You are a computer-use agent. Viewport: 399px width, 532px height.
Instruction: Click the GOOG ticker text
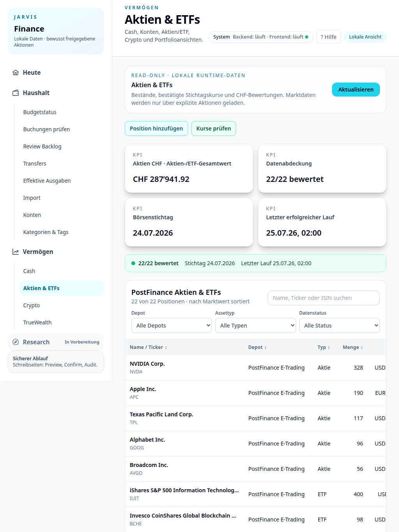[137, 448]
